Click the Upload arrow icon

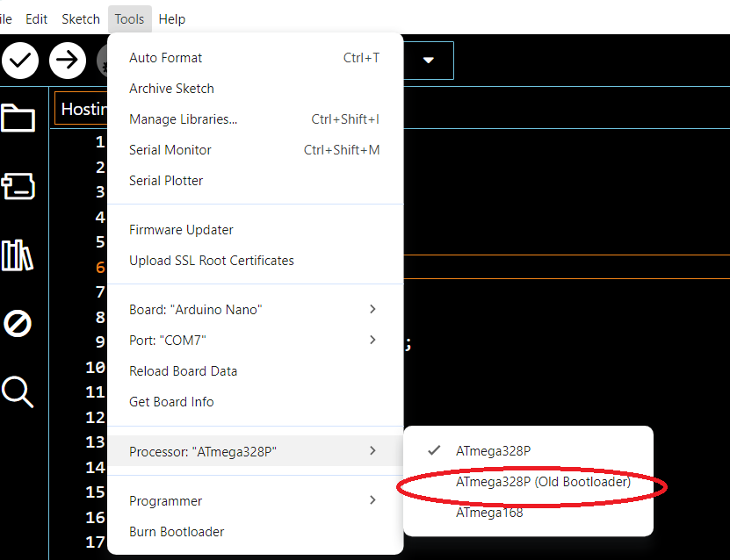click(67, 61)
